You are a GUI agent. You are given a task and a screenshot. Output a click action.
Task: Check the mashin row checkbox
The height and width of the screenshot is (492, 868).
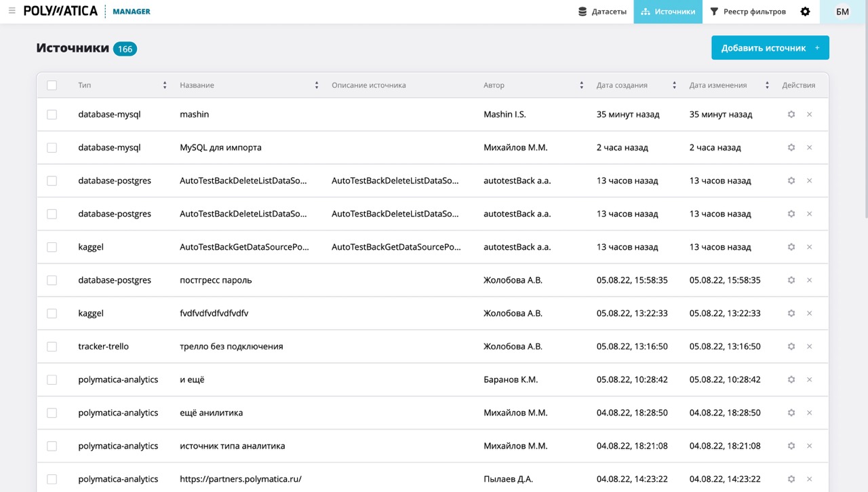[52, 115]
